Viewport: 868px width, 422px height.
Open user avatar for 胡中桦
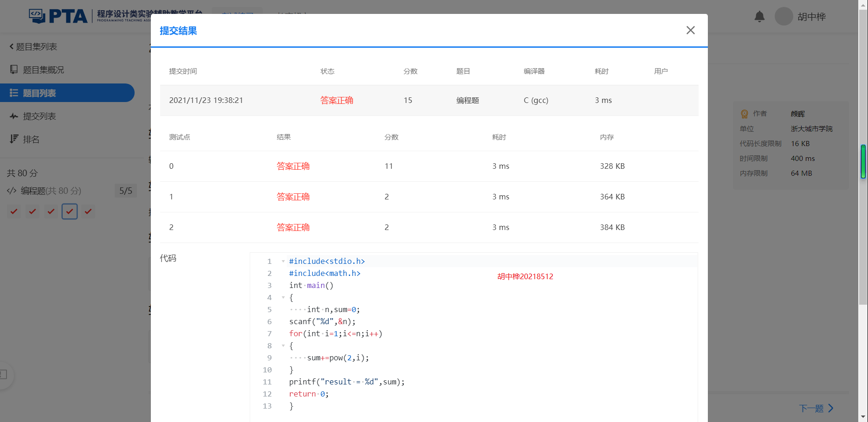784,16
